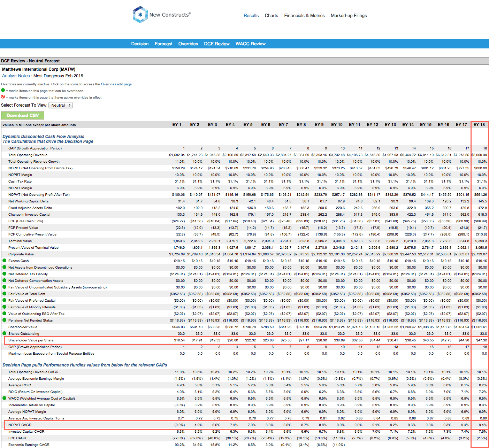This screenshot has width=489, height=448.
Task: Open Financials & Metrics tab
Action: [304, 16]
